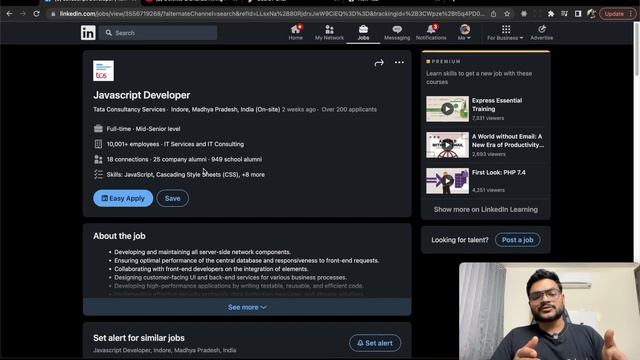
Task: Go to the Jobs tab
Action: point(363,32)
